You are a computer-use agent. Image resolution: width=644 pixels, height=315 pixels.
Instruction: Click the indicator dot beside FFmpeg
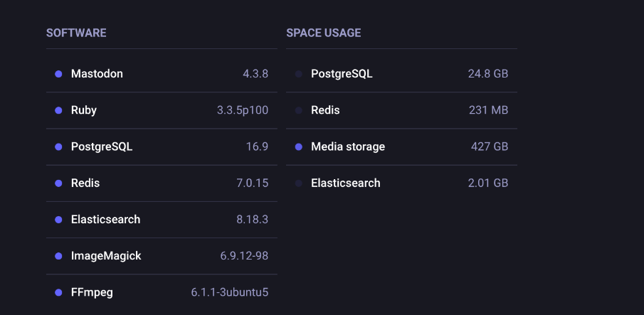58,292
